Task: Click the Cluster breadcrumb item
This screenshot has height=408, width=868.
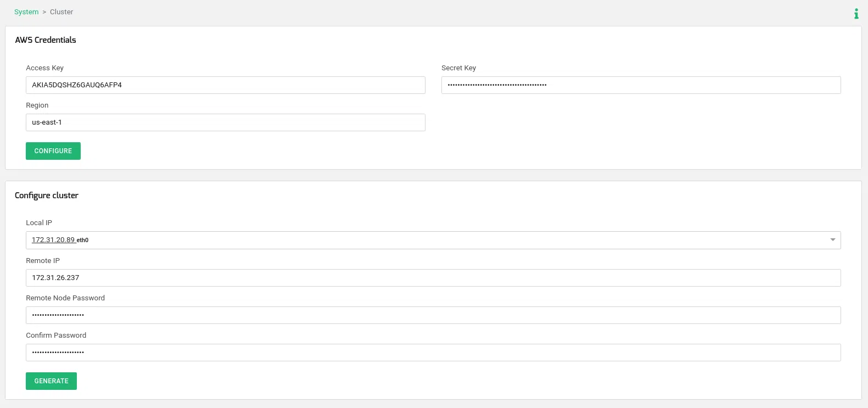Action: click(61, 12)
